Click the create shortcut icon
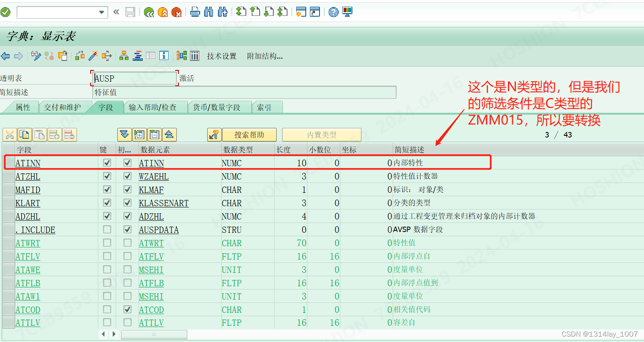The height and width of the screenshot is (342, 644). click(x=315, y=12)
